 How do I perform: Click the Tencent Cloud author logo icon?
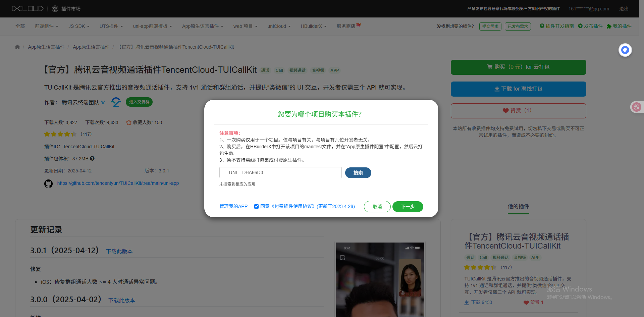click(x=116, y=102)
